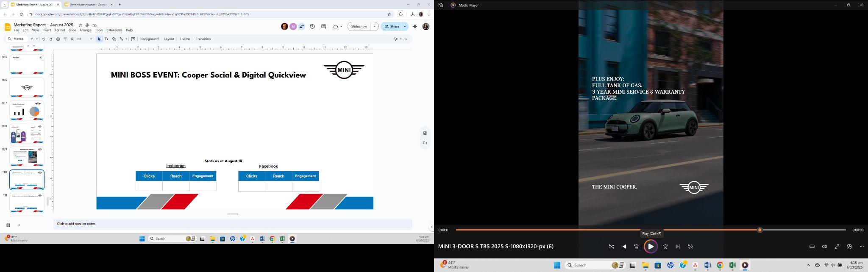Click the add comment toolbar icon
The height and width of the screenshot is (272, 868).
(133, 39)
